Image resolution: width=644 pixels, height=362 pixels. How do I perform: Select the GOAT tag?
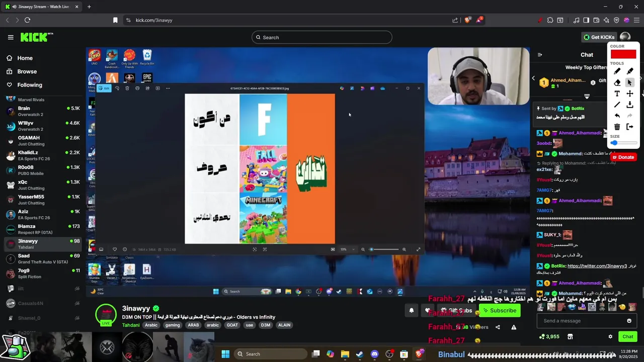pos(232,325)
